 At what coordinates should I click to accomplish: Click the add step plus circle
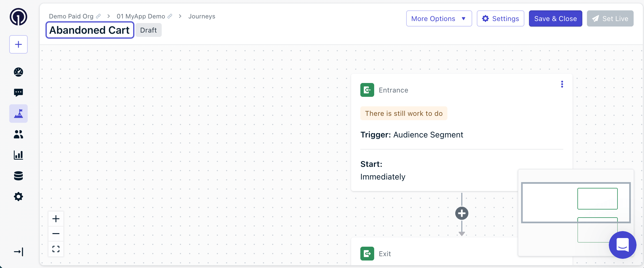tap(462, 214)
